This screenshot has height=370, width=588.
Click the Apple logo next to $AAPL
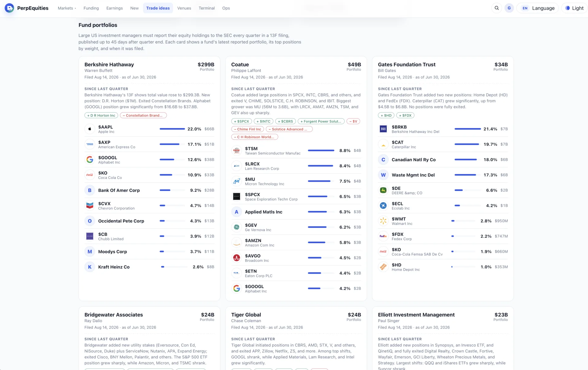[x=90, y=129]
